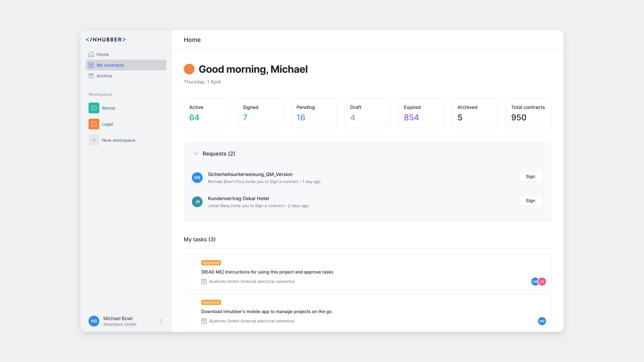Select My contracts in the sidebar
This screenshot has width=644, height=362.
click(110, 65)
